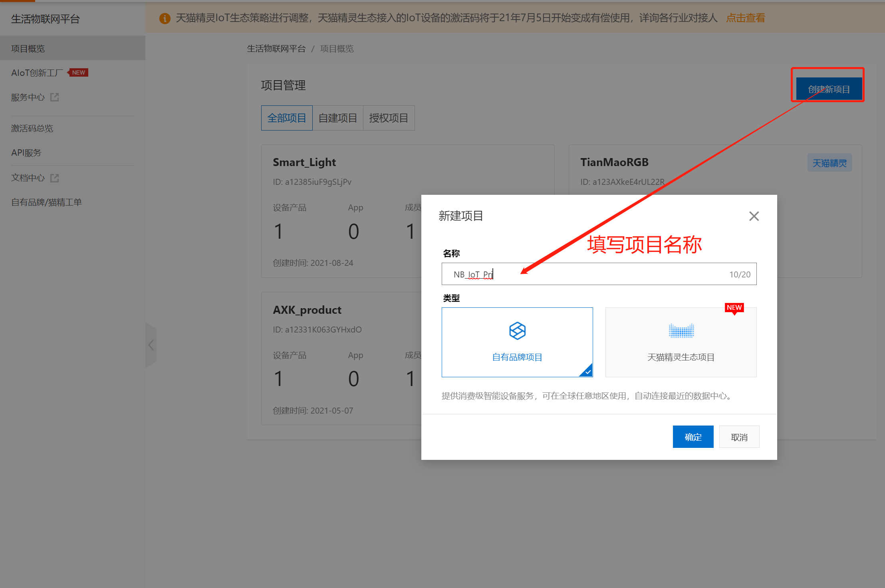Screen dimensions: 885x588
Task: Open the AIoT创新工厂 sidebar entry
Action: (x=37, y=72)
